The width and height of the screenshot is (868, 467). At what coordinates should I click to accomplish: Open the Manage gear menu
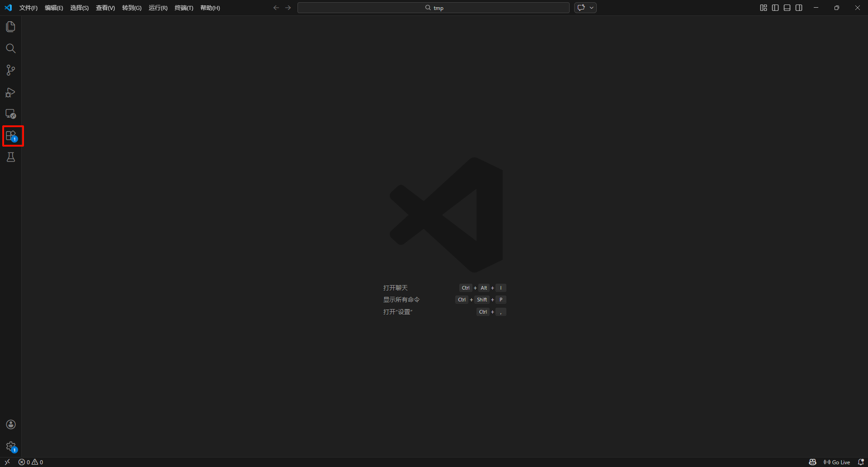click(11, 447)
